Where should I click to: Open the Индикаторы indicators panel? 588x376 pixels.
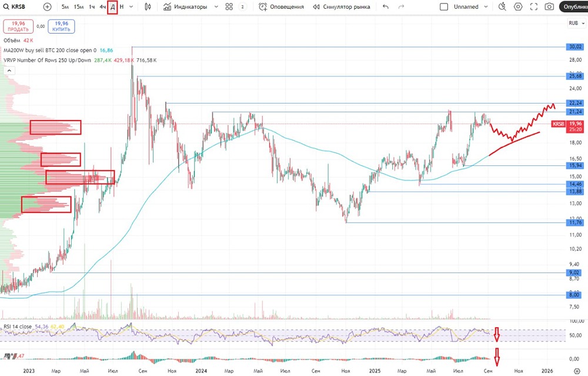coord(185,6)
